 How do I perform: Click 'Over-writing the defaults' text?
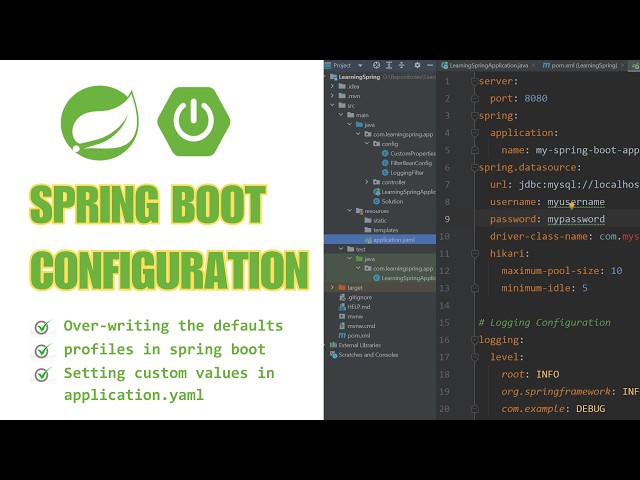(173, 326)
